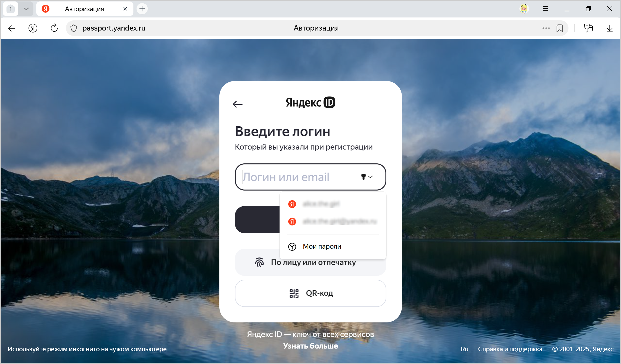Open the three-dots menu in address bar
This screenshot has width=621, height=364.
546,28
